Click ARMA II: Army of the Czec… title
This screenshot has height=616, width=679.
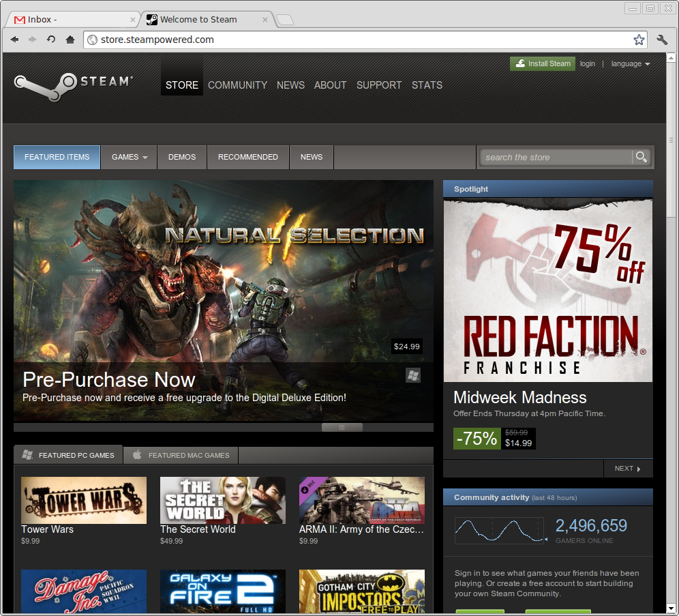[361, 529]
